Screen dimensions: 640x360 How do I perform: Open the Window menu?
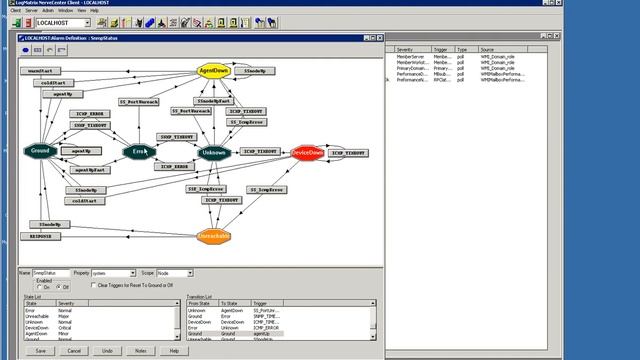(x=65, y=10)
